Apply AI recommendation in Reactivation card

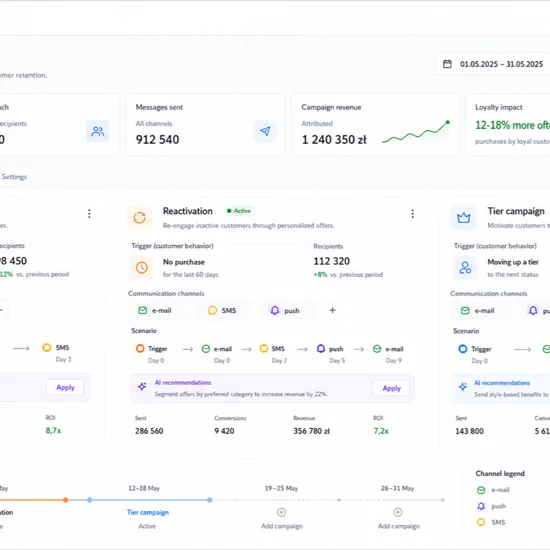(391, 388)
